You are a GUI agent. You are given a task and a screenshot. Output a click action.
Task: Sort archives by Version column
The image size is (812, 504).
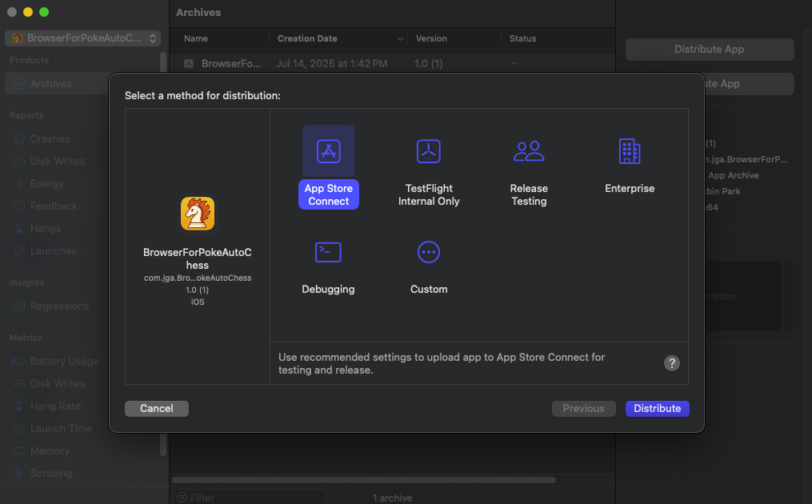[x=431, y=38]
